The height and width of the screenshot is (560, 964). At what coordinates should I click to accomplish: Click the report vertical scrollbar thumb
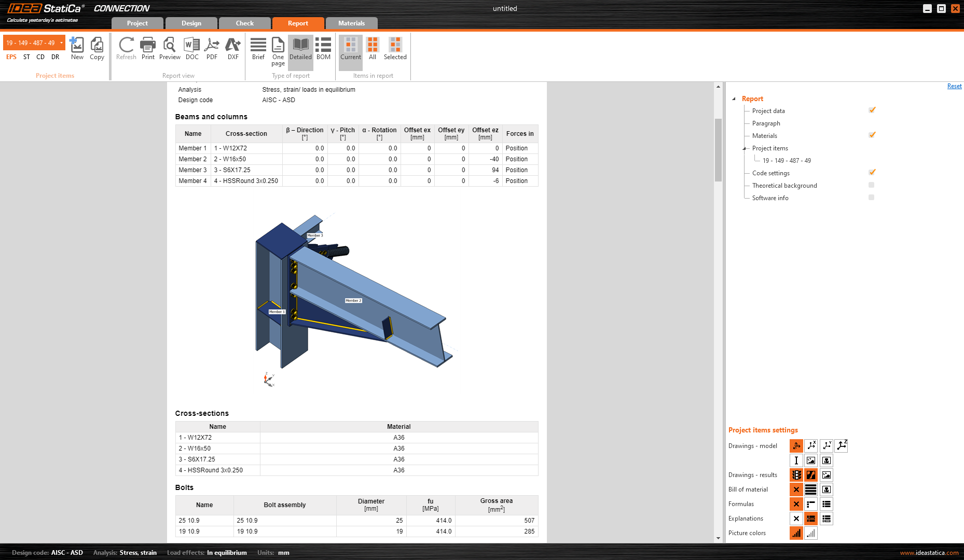pos(718,150)
